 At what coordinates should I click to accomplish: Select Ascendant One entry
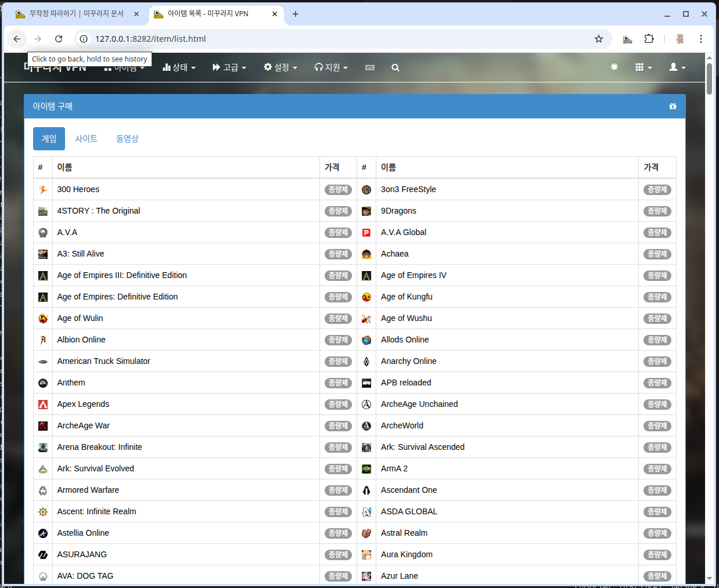(409, 490)
